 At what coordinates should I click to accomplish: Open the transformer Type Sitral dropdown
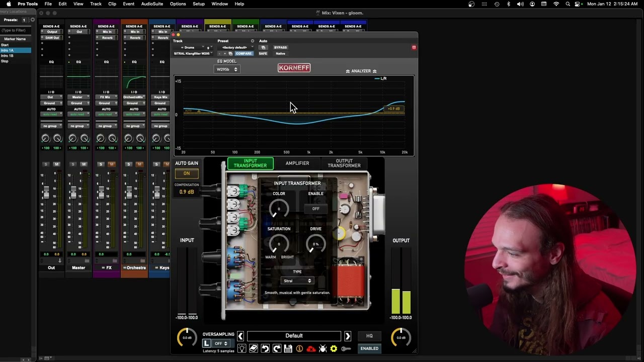coord(297,281)
